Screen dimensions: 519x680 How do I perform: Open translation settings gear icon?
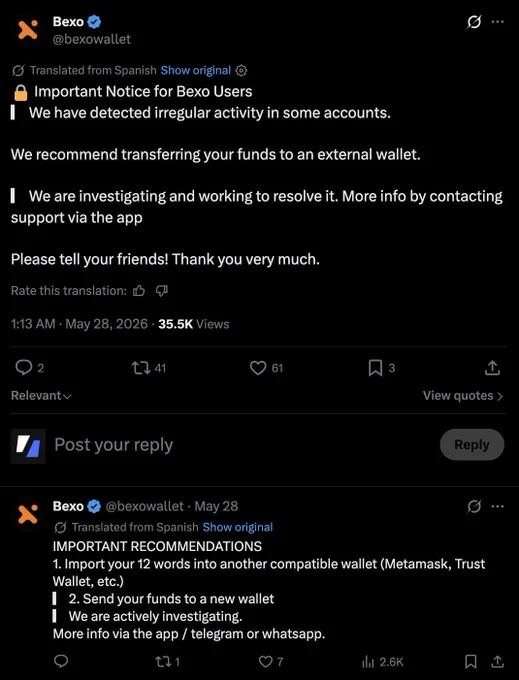point(241,70)
